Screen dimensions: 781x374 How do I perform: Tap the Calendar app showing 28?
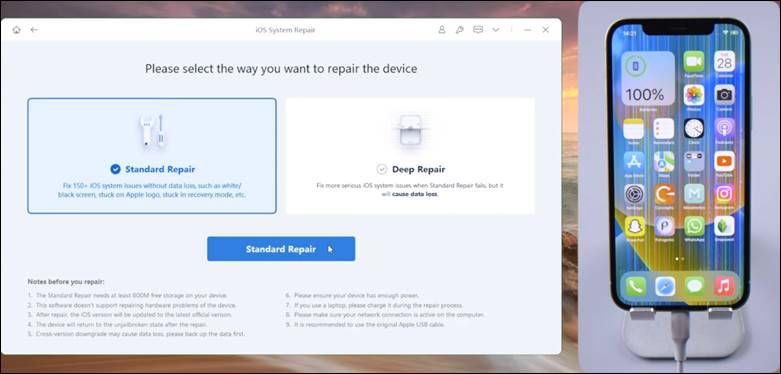point(724,61)
